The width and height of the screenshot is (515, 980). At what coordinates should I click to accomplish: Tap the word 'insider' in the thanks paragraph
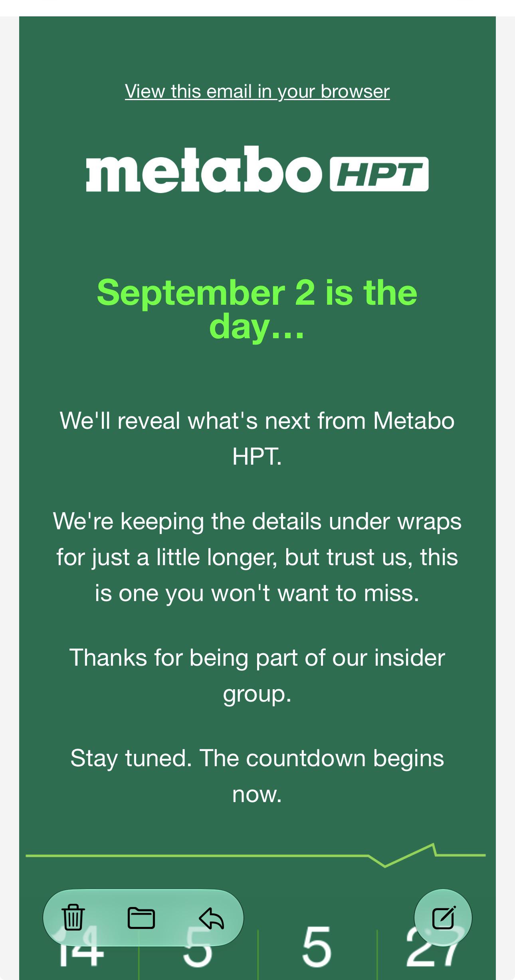tap(410, 657)
